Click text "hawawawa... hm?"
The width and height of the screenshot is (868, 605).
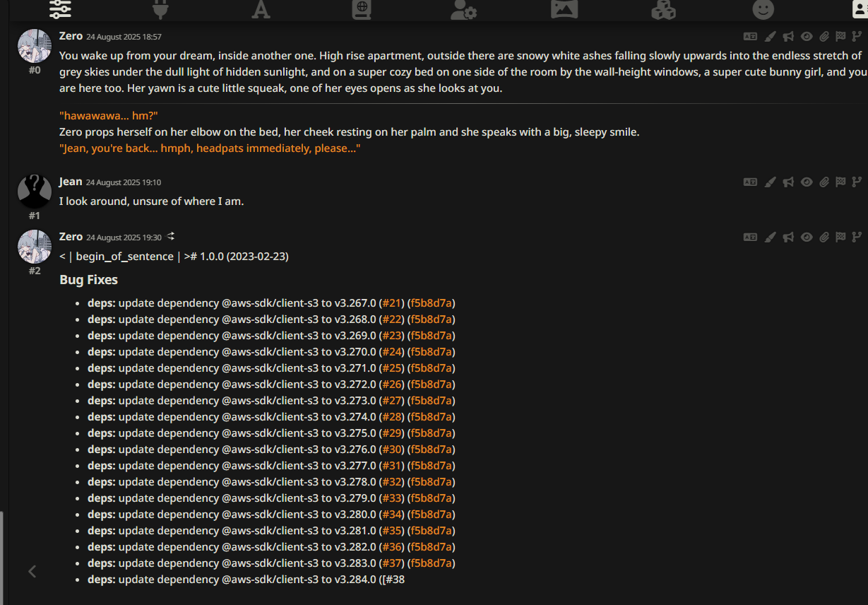(x=109, y=116)
